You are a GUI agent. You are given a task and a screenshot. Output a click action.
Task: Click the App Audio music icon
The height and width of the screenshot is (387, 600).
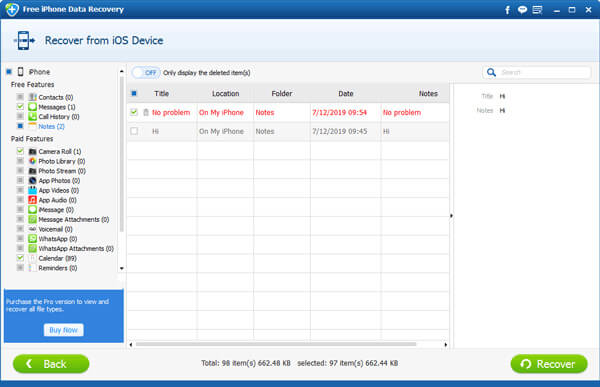click(33, 200)
